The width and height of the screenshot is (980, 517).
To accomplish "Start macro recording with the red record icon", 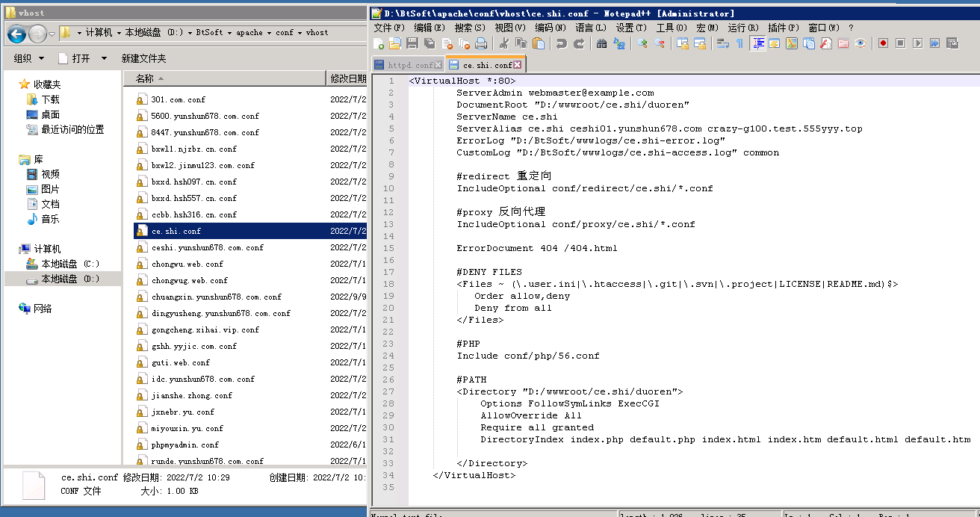I will click(x=883, y=43).
